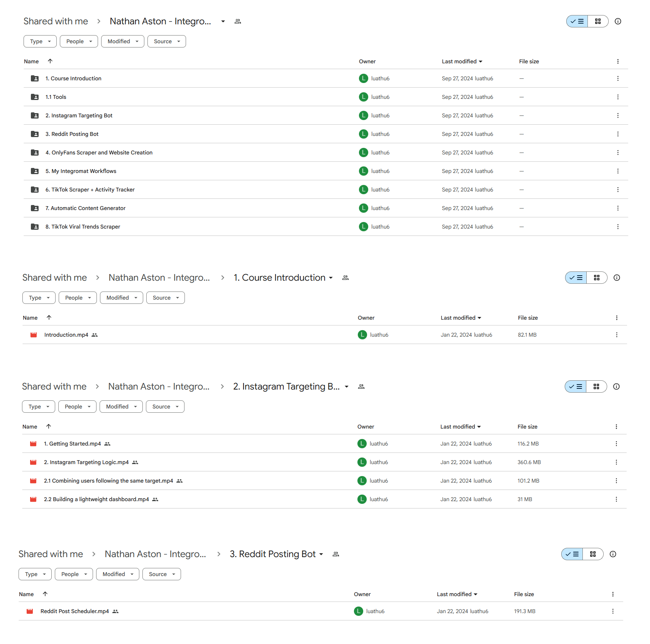Go to Shared with me in top breadcrumb
This screenshot has width=650, height=644.
(x=56, y=21)
